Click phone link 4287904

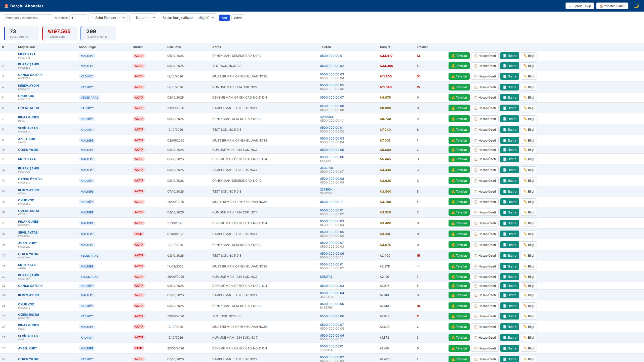tap(326, 117)
